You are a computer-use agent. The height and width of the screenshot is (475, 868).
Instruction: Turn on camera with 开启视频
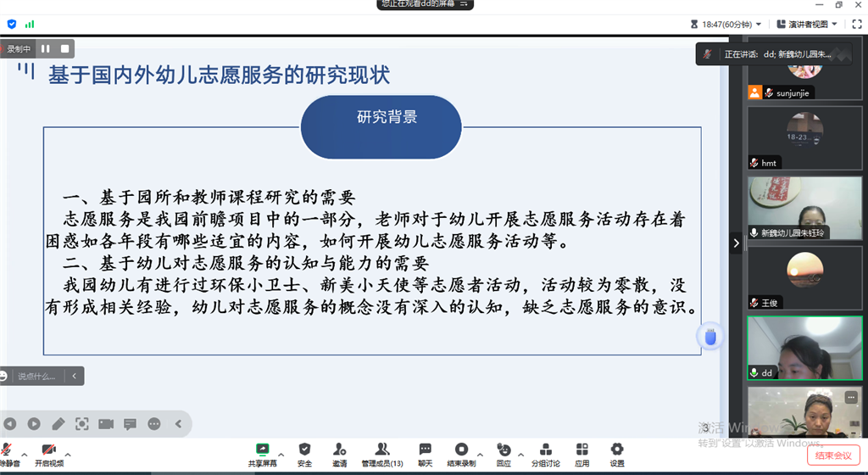[48, 455]
